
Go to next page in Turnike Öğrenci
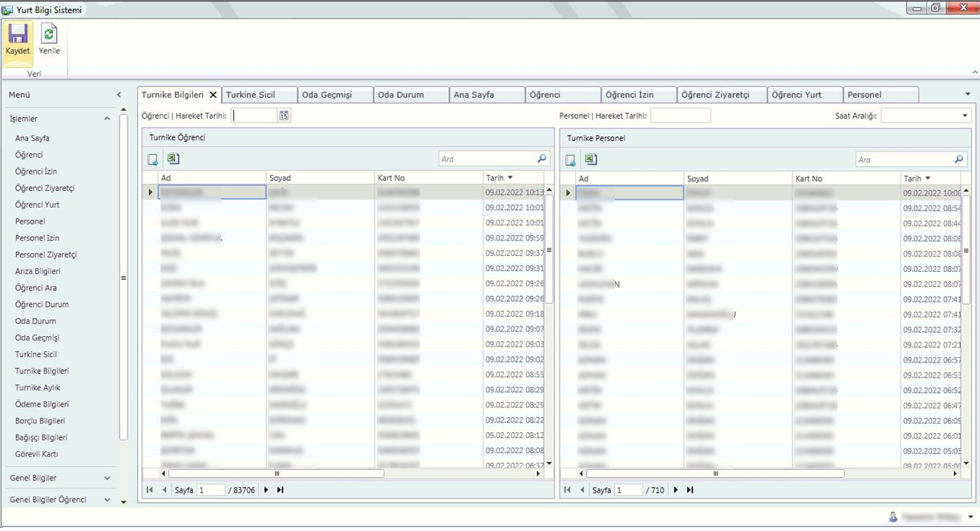[x=266, y=490]
